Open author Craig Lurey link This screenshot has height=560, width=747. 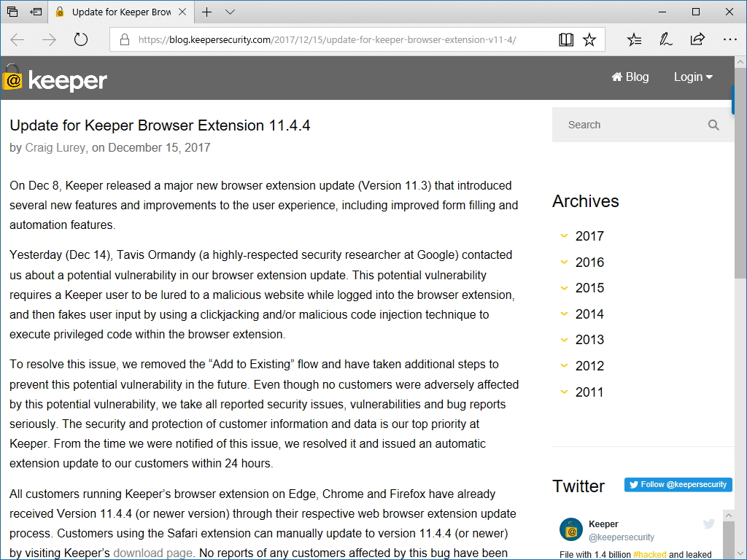click(55, 147)
